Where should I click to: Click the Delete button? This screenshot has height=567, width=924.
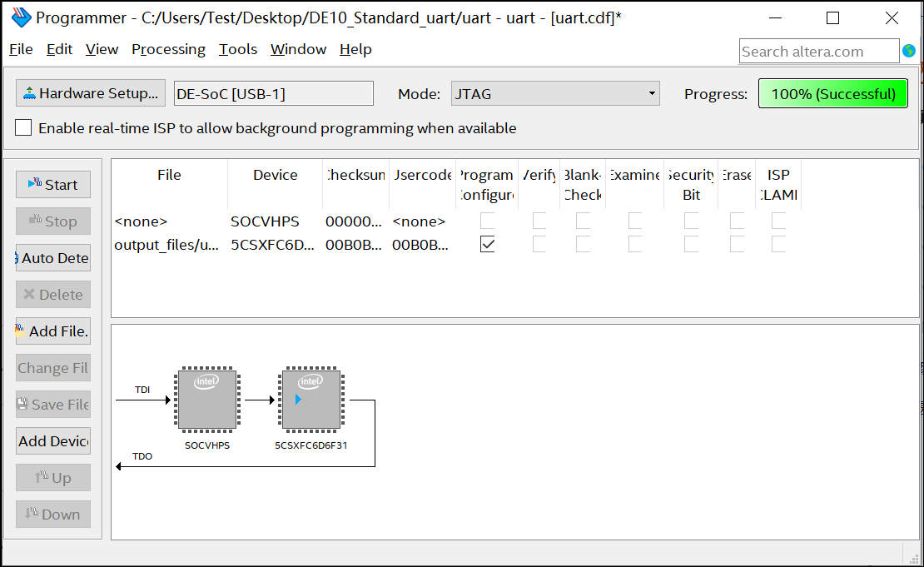pyautogui.click(x=53, y=294)
